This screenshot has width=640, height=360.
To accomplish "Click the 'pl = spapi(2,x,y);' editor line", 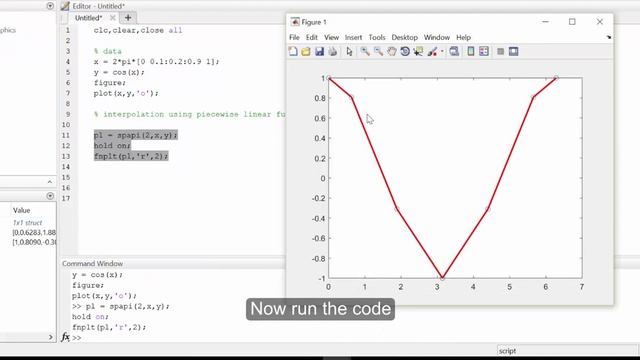I will [x=136, y=135].
